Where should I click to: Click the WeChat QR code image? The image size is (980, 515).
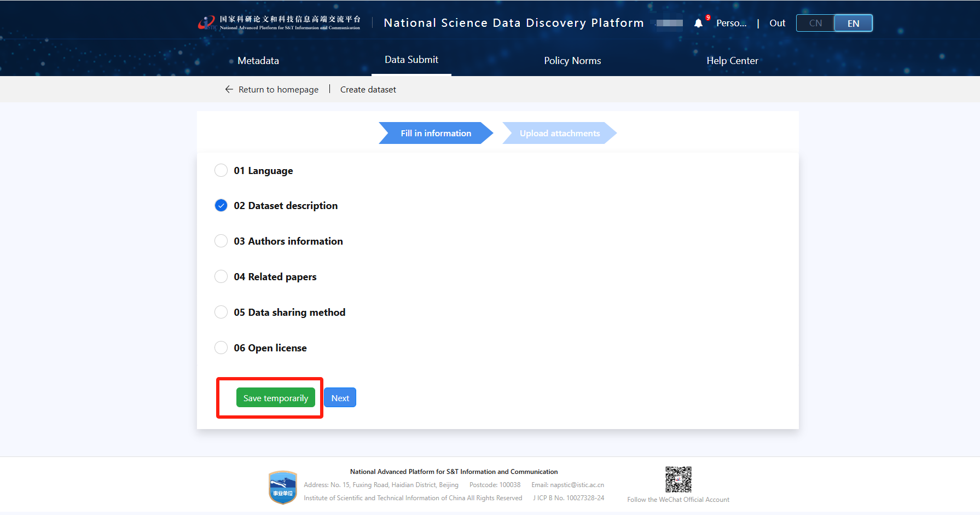point(678,479)
